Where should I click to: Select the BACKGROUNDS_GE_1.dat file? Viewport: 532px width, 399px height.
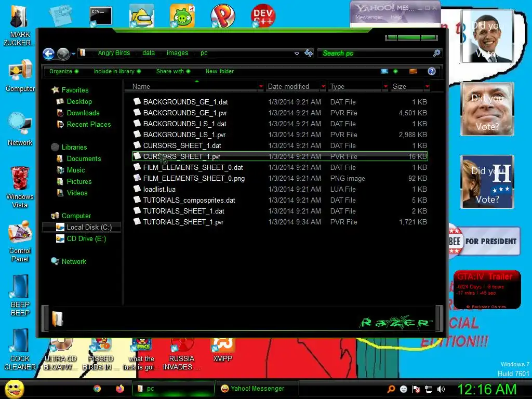(280, 102)
